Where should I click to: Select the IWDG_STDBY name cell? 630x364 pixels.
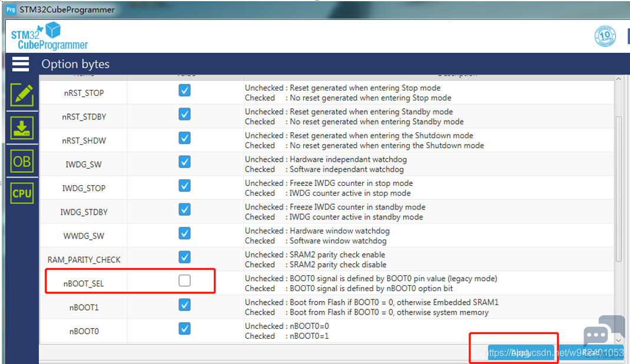84,212
